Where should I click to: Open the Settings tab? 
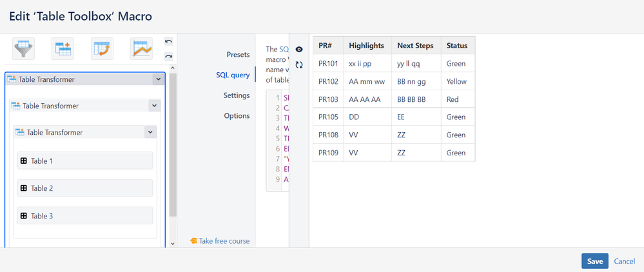pos(237,95)
